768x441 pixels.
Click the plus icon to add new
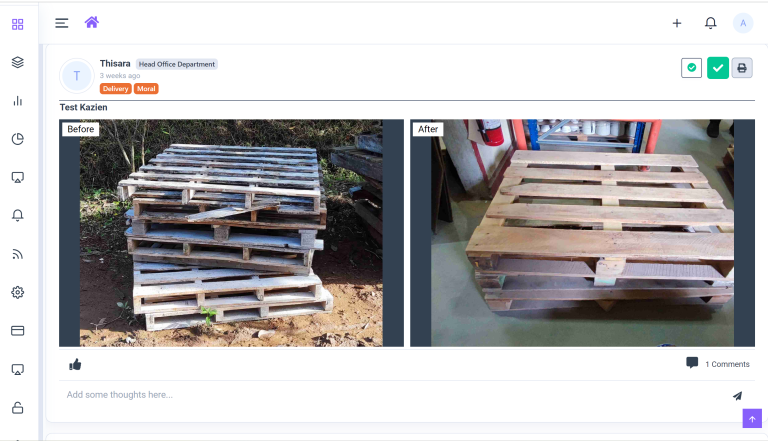point(677,23)
